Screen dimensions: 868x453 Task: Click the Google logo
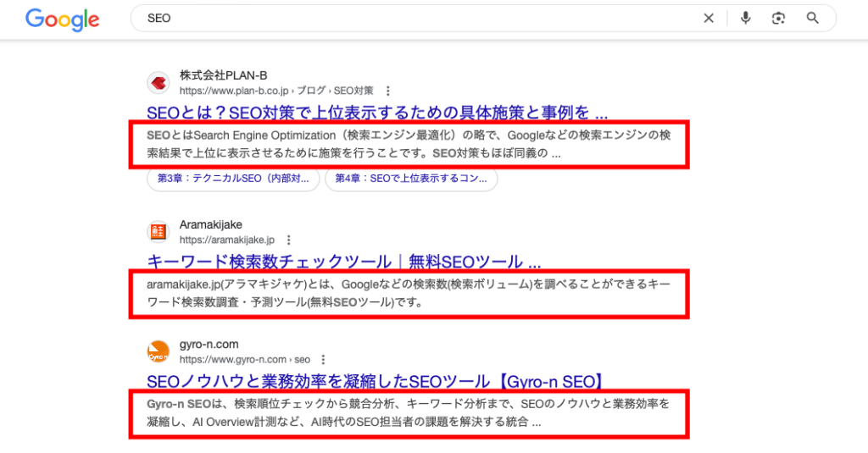pyautogui.click(x=63, y=20)
